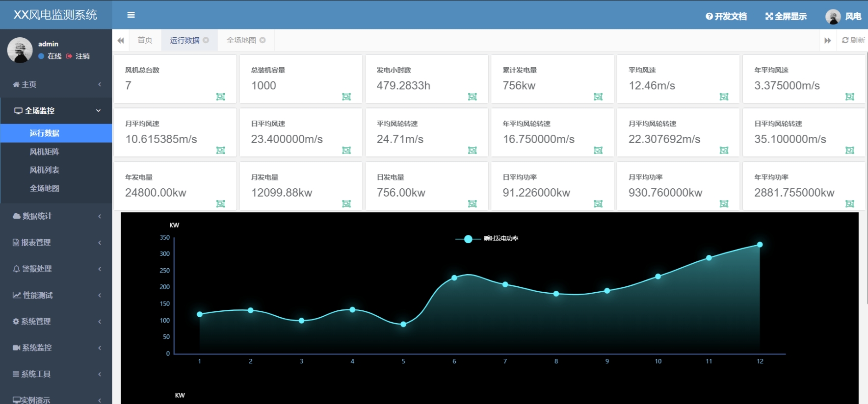Toggle the 瞬时发电功率 legend series
This screenshot has width=868, height=404.
[x=487, y=239]
